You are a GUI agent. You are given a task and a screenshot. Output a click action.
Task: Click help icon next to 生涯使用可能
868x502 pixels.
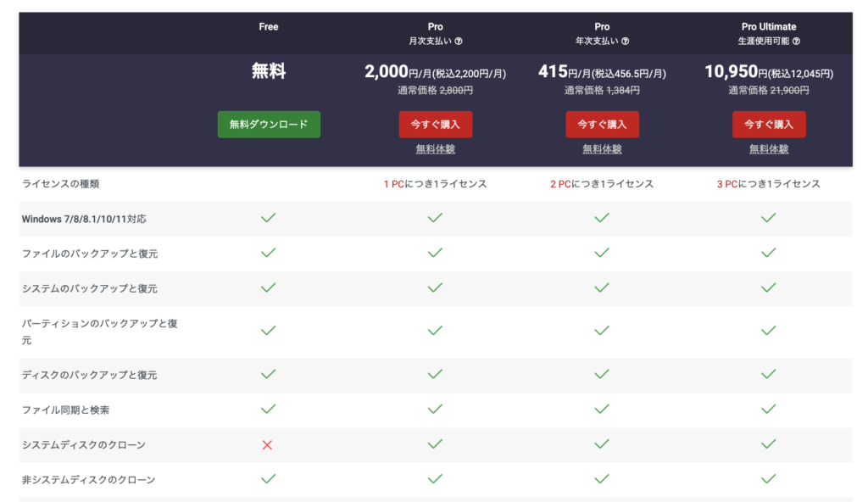(796, 41)
